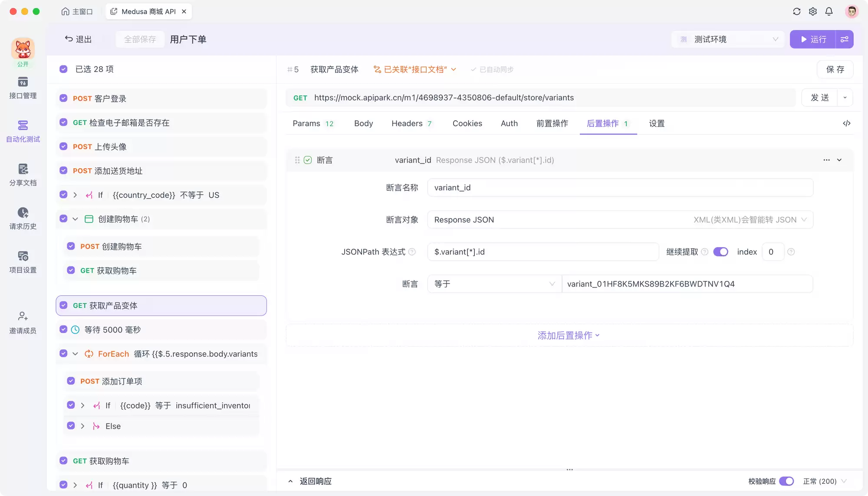Image resolution: width=868 pixels, height=496 pixels.
Task: Open notifications bell
Action: 829,11
